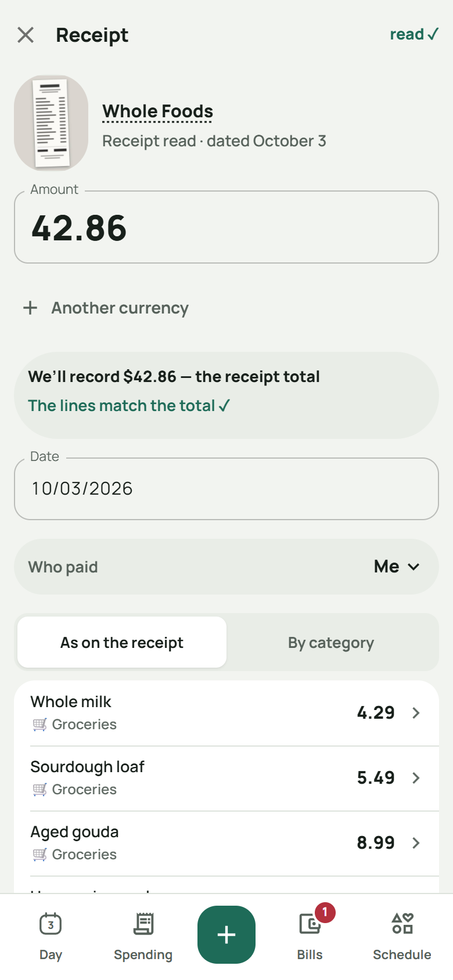Focus the Amount field showing 42.86
Screen dimensions: 453x980
click(227, 227)
